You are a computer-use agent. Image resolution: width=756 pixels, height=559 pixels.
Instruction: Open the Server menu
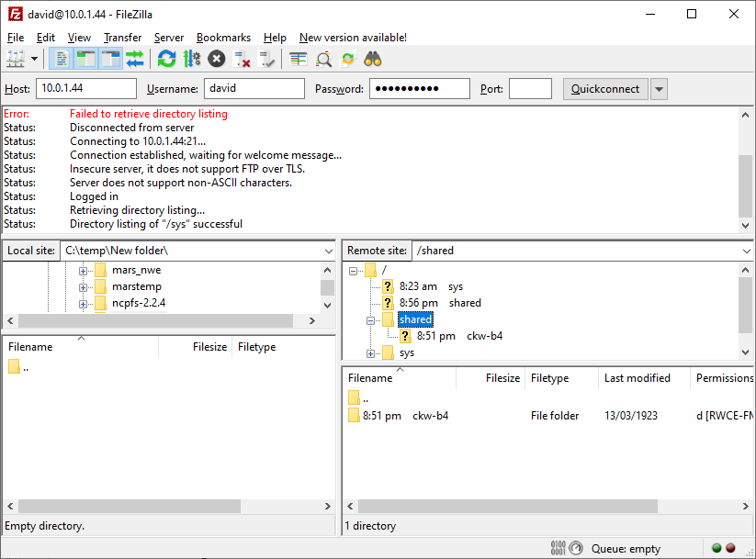point(169,38)
